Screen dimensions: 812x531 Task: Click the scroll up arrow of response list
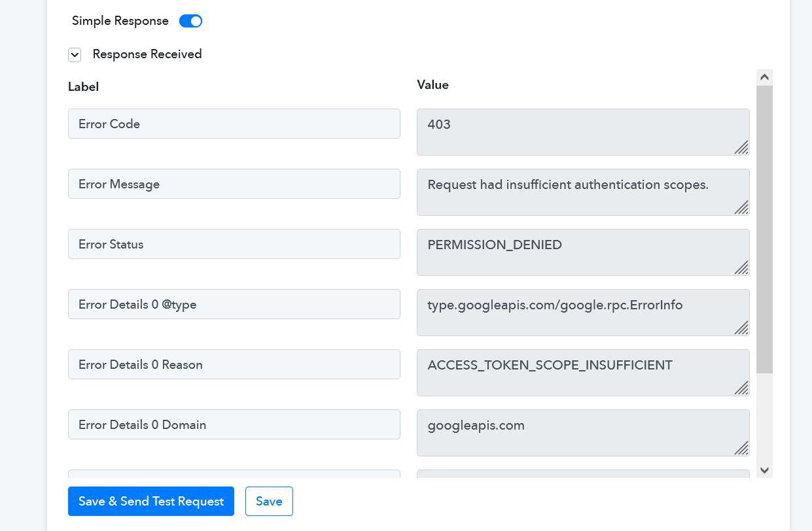tap(764, 77)
